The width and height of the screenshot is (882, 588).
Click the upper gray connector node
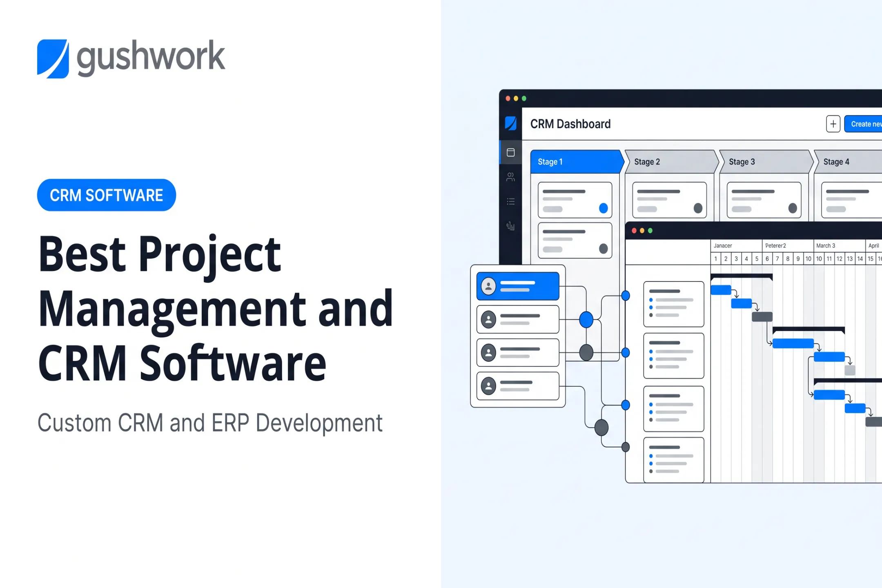(586, 352)
